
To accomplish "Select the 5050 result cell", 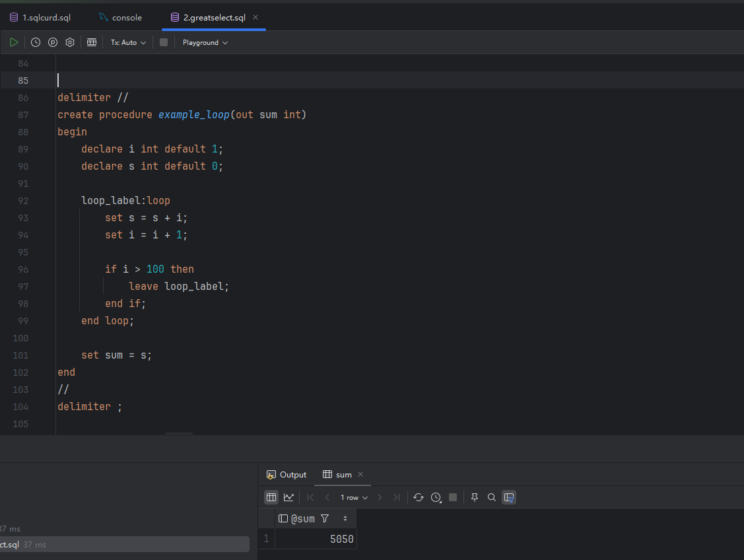I will (316, 539).
